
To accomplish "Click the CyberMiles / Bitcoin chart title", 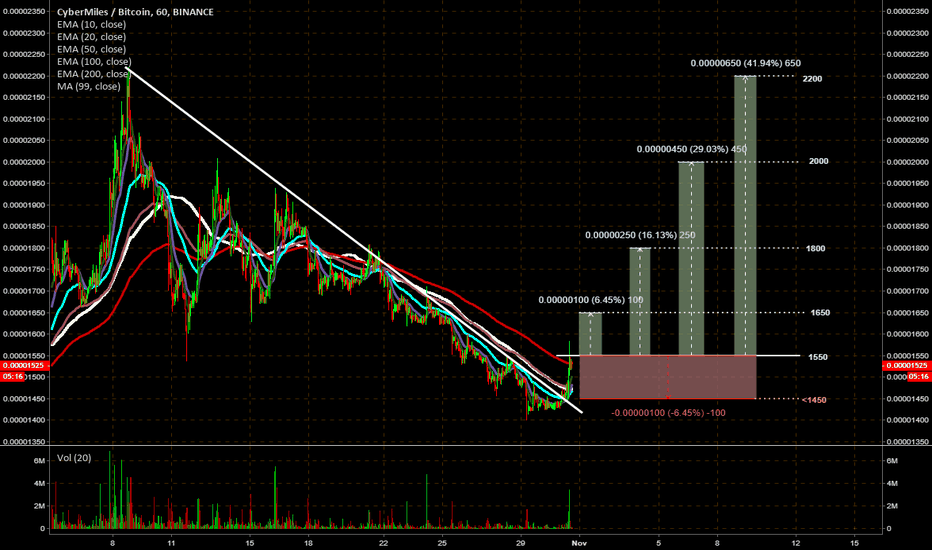I will [x=135, y=12].
